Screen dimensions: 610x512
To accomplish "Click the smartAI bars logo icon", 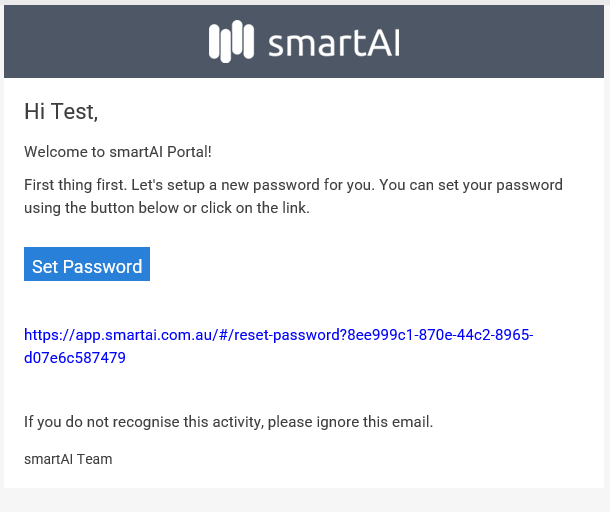I will tap(231, 41).
